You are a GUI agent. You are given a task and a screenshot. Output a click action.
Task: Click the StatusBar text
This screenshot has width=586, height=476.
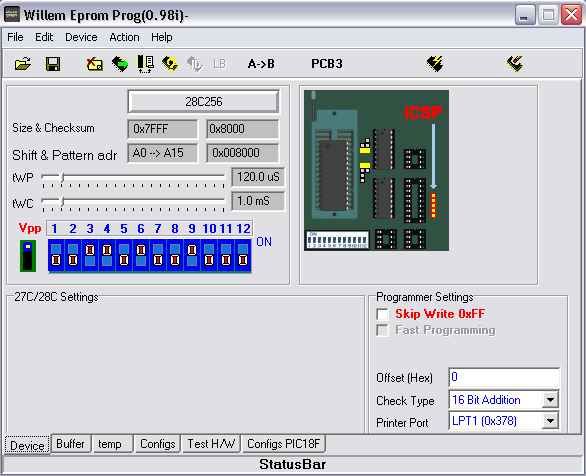[x=293, y=464]
